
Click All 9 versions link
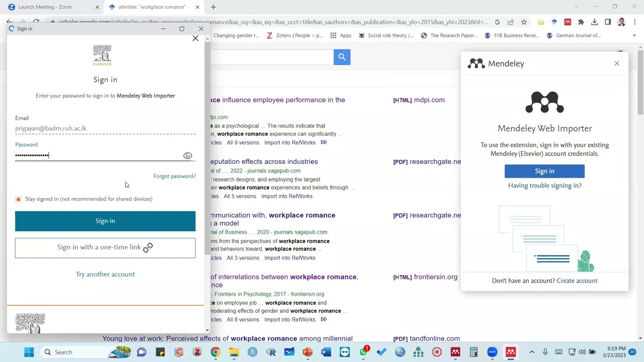pyautogui.click(x=243, y=143)
